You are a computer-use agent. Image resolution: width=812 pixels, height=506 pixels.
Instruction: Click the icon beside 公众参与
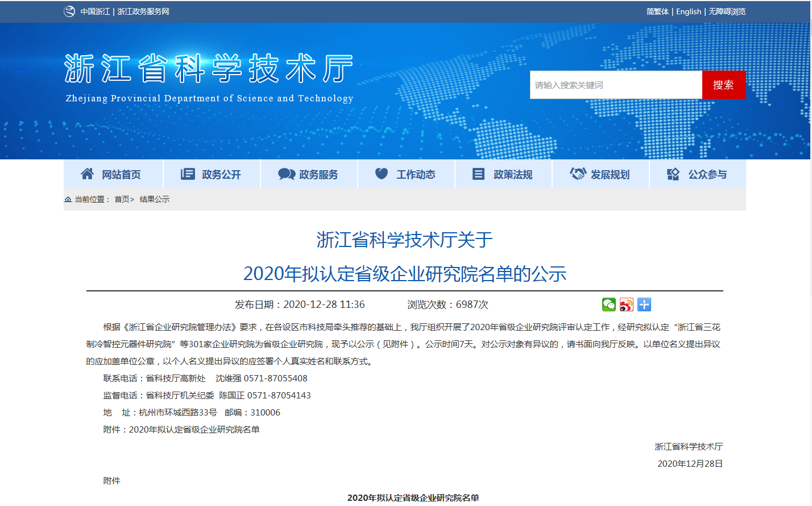673,174
